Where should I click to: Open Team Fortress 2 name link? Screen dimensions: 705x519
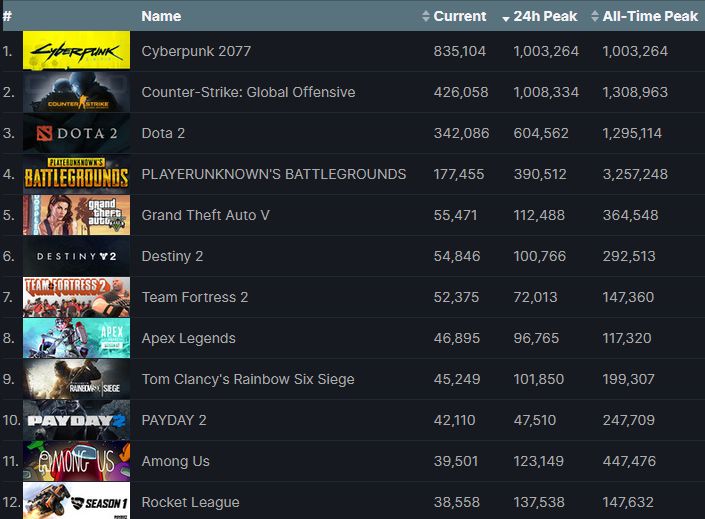[x=195, y=297]
